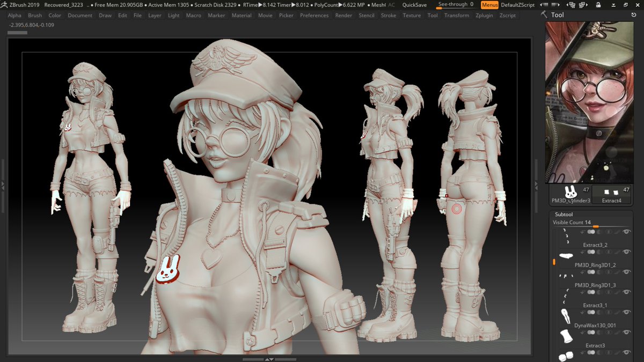Image resolution: width=644 pixels, height=362 pixels.
Task: Click the arrow icon on Extract3 row
Action: coord(583,332)
